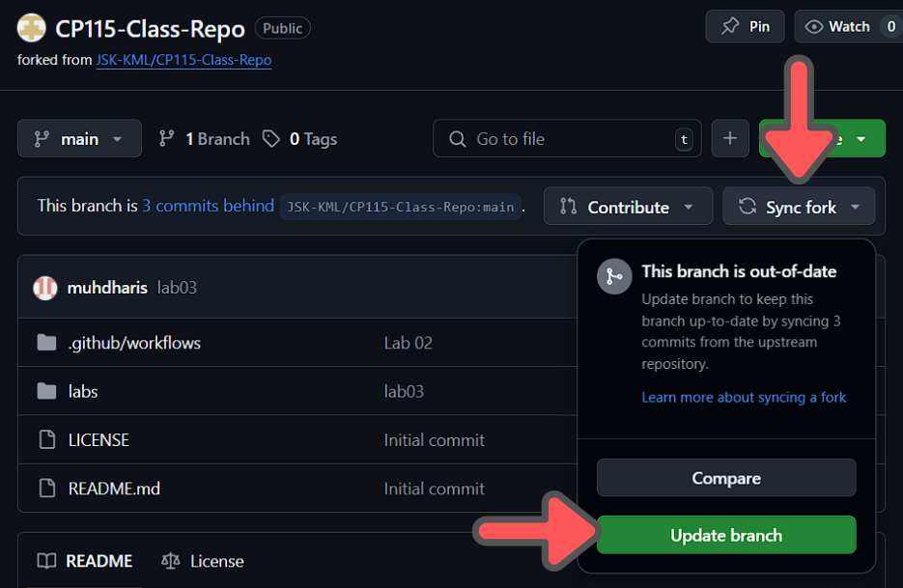Pin the repository with the Pin button

coord(745,26)
